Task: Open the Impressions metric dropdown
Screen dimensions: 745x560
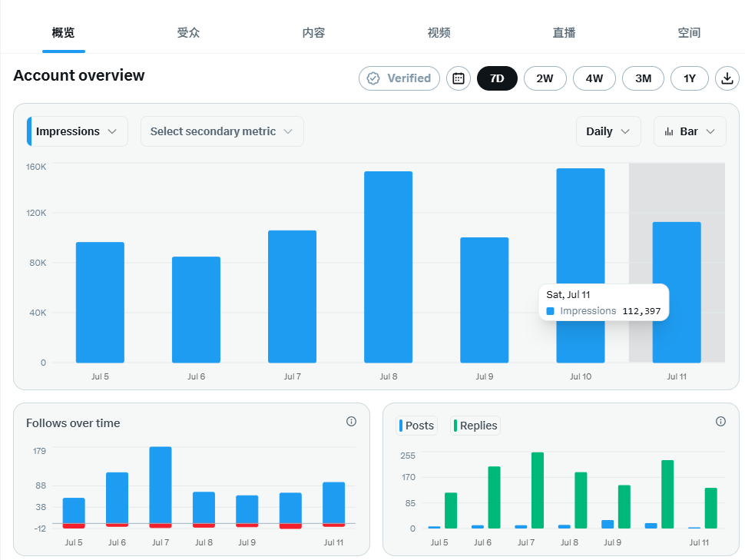Action: pos(78,131)
